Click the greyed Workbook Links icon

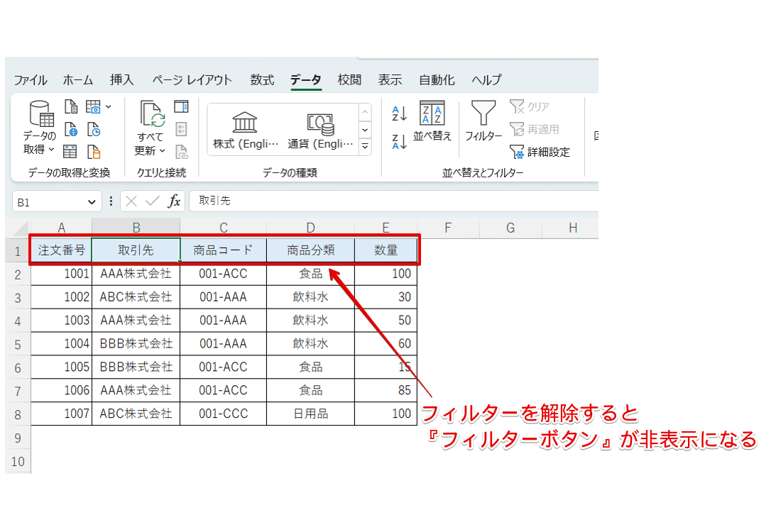pos(181,152)
